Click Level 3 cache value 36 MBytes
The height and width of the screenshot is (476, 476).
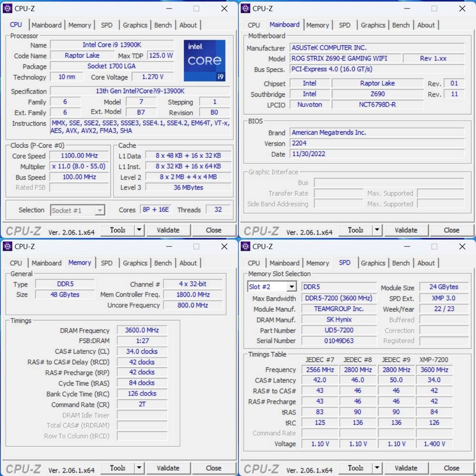pos(188,188)
